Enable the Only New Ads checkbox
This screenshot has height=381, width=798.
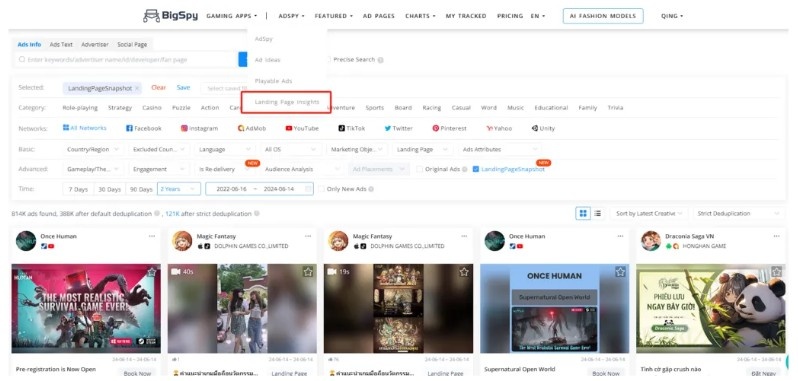point(321,189)
